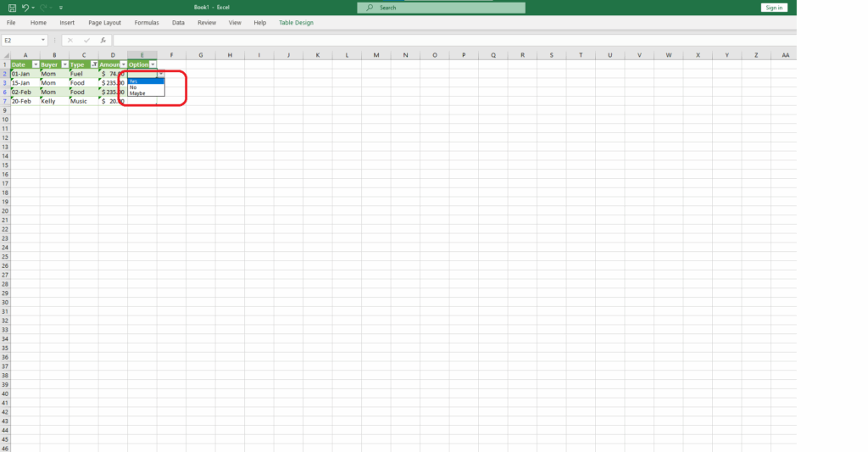Expand the Name Box dropdown arrow
Screen dimensions: 868x452
tap(42, 41)
